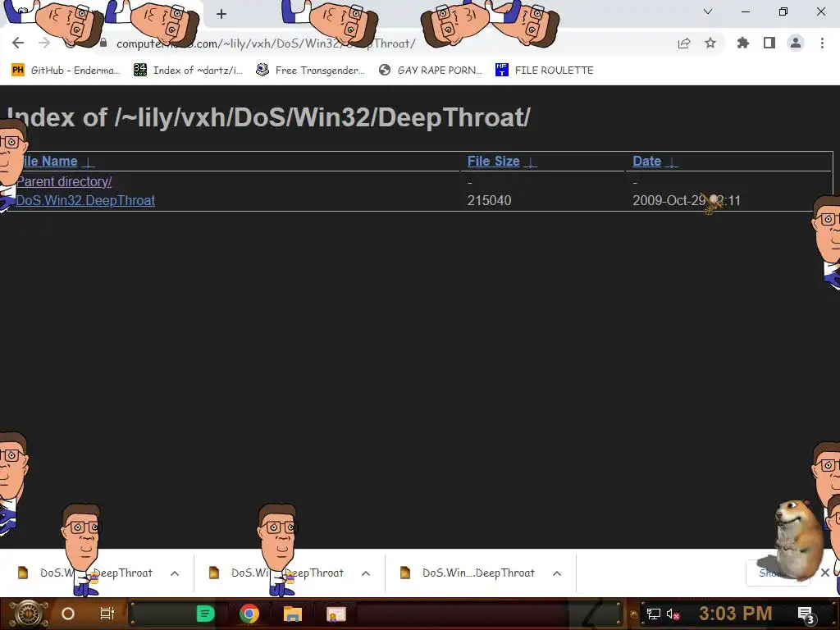Viewport: 840px width, 630px height.
Task: Open the Chrome three-dot menu
Action: [822, 43]
